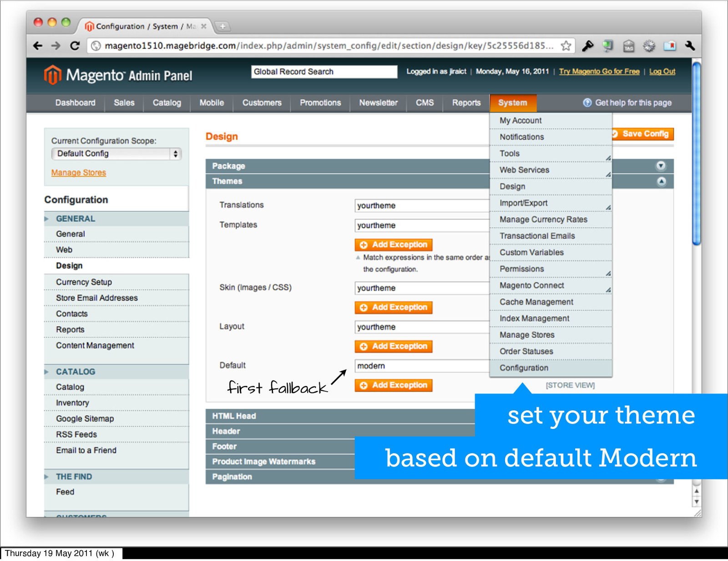Open the Promotions menu

320,103
